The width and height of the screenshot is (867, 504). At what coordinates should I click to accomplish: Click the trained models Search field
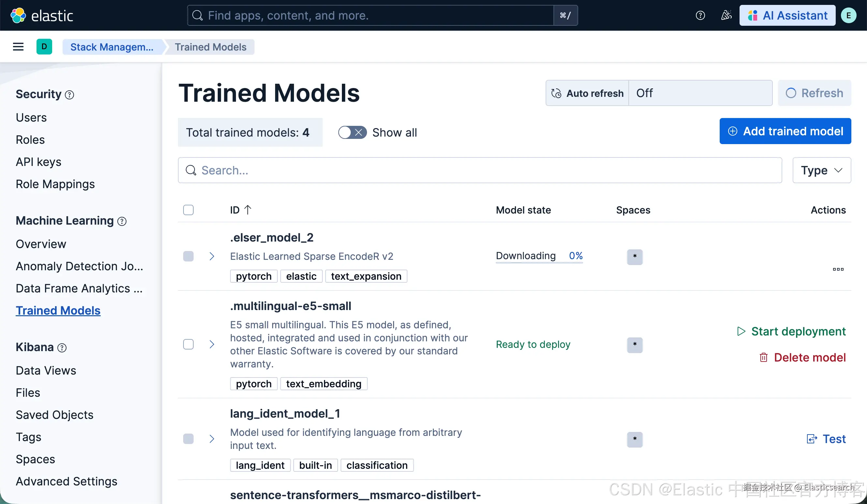pyautogui.click(x=479, y=170)
